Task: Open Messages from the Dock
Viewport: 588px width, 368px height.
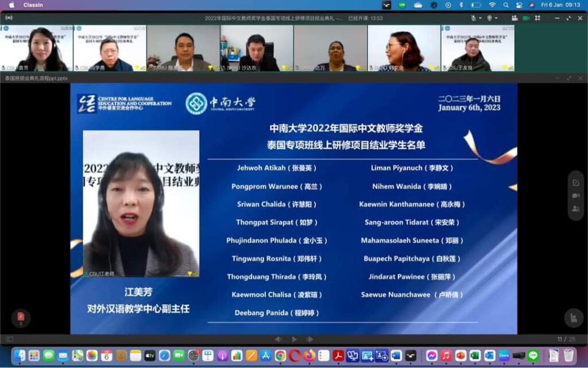Action: [x=49, y=355]
